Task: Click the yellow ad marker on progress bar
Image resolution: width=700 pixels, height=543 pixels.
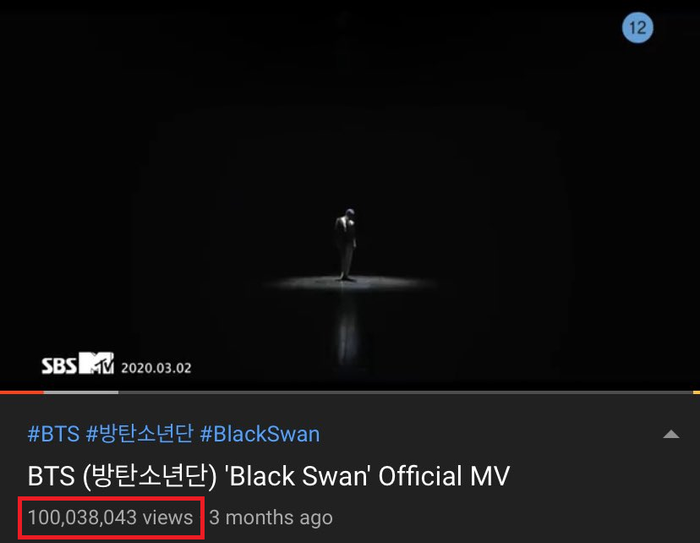Action: pos(696,392)
